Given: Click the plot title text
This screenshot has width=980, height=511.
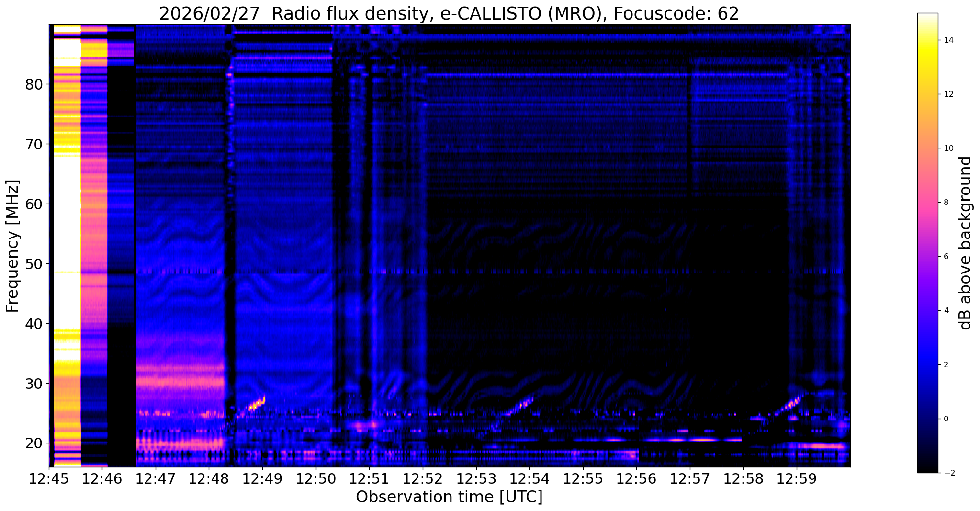Looking at the screenshot, I should click(x=449, y=14).
